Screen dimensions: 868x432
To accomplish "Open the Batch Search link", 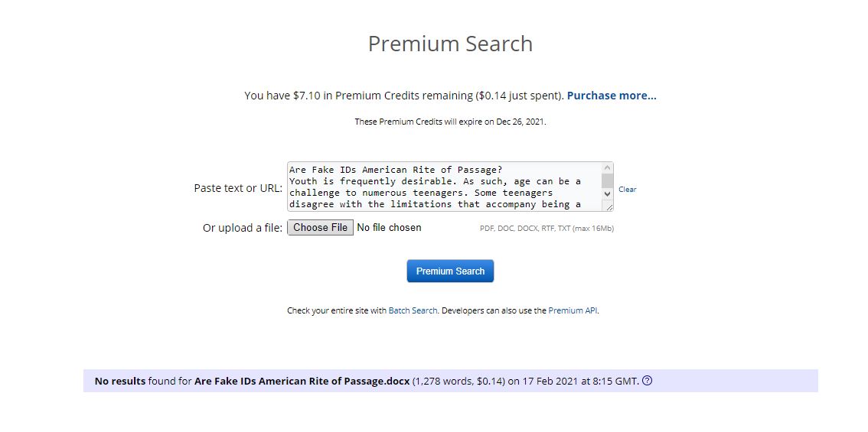I will pos(413,311).
